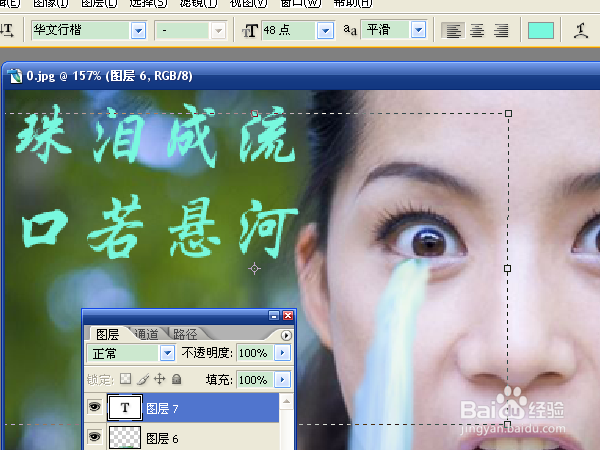Click the text 口若悬河 on canvas
Viewport: 600px width, 450px height.
[159, 227]
